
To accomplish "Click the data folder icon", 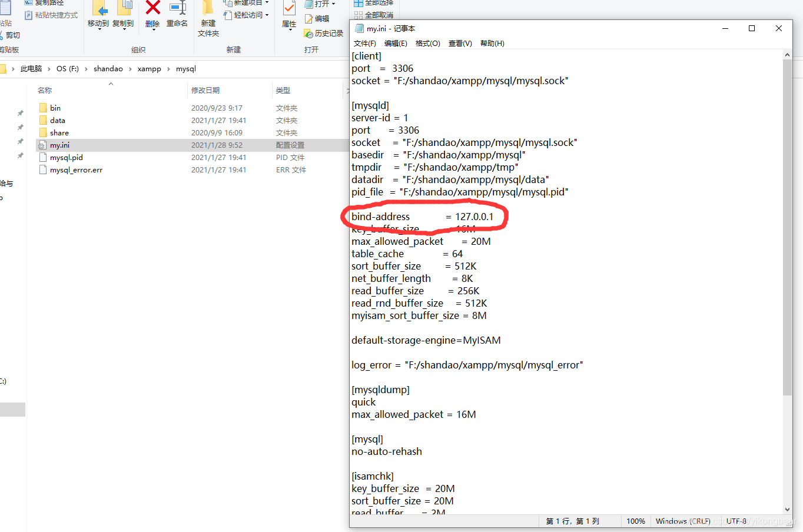I will (43, 120).
